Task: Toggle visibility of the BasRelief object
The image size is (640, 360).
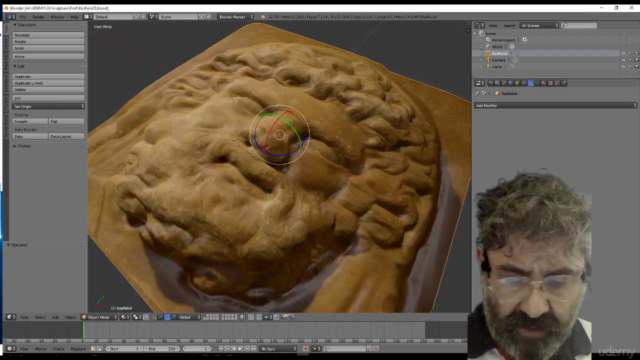Action: tap(624, 53)
